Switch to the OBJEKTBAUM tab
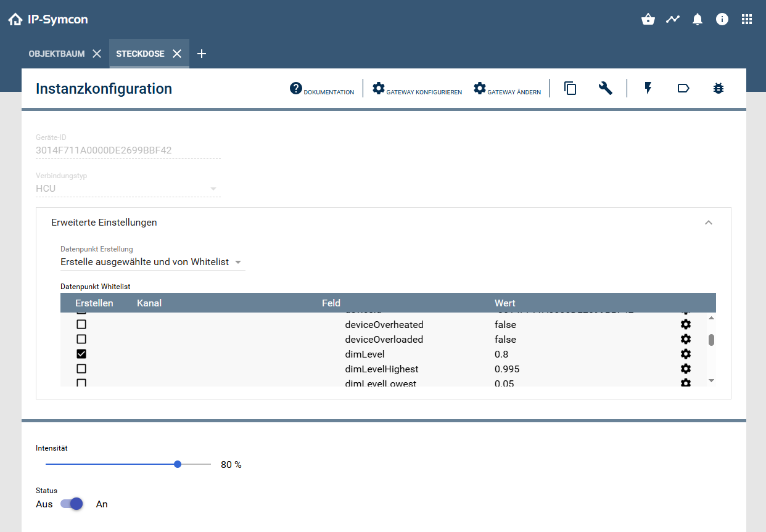This screenshot has width=766, height=532. coord(58,54)
